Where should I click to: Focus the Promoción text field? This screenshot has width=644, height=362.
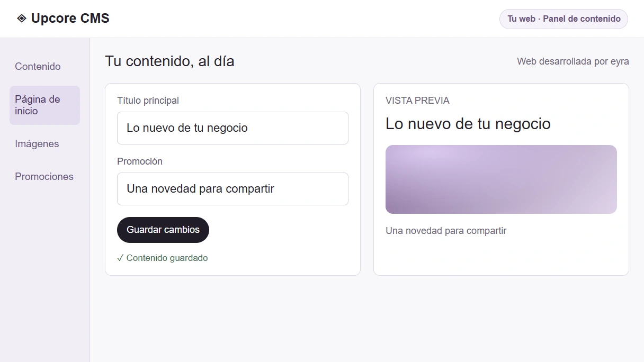(232, 189)
